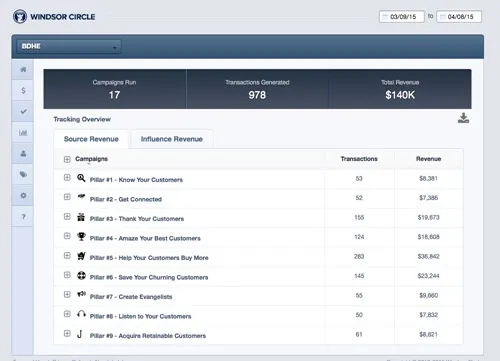This screenshot has height=361, width=500.
Task: Select 'Pillar #3 - Thank Your Customers' text
Action: pos(137,219)
